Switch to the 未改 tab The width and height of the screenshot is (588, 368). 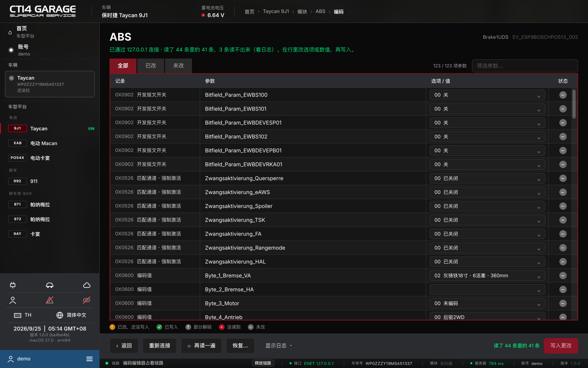click(x=178, y=66)
